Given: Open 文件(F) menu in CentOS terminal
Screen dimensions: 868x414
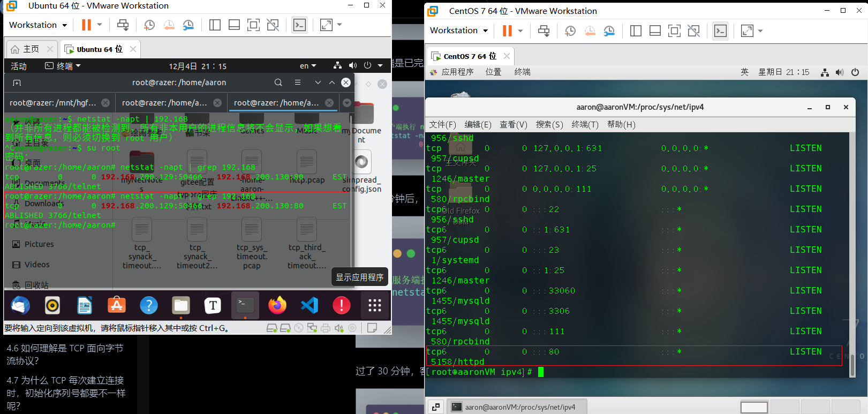Looking at the screenshot, I should tap(442, 124).
